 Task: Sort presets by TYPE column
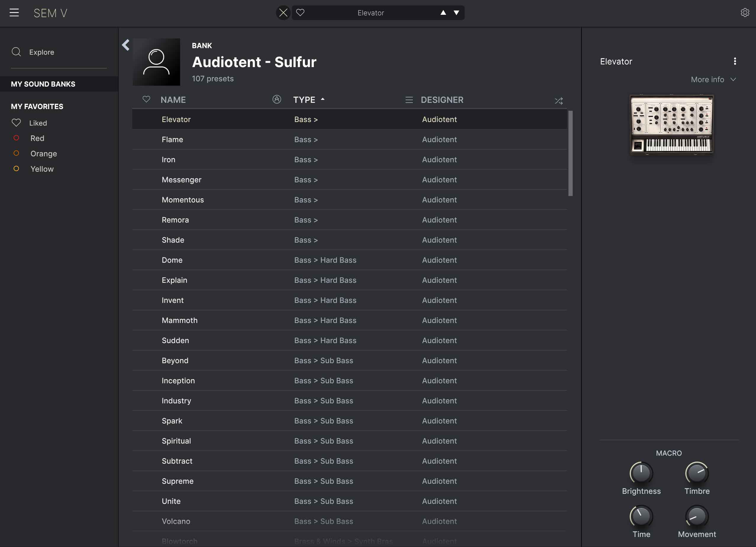click(304, 100)
